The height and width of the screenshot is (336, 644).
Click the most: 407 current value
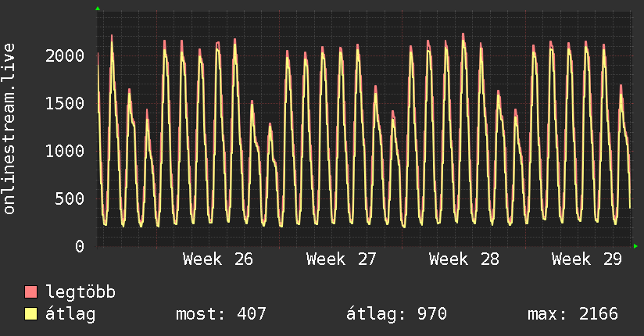pyautogui.click(x=221, y=314)
